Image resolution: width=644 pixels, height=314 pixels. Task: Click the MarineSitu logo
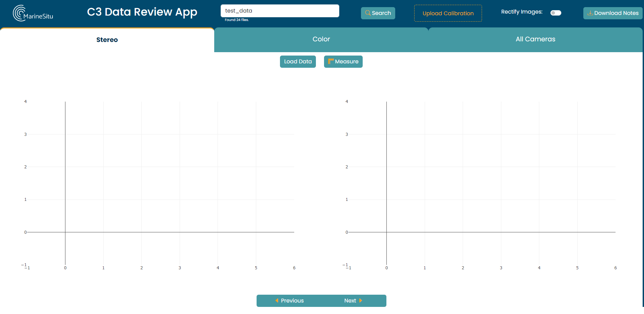[33, 13]
